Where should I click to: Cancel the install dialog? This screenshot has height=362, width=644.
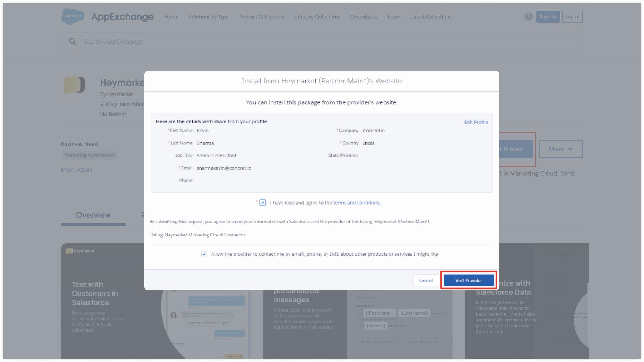[426, 280]
